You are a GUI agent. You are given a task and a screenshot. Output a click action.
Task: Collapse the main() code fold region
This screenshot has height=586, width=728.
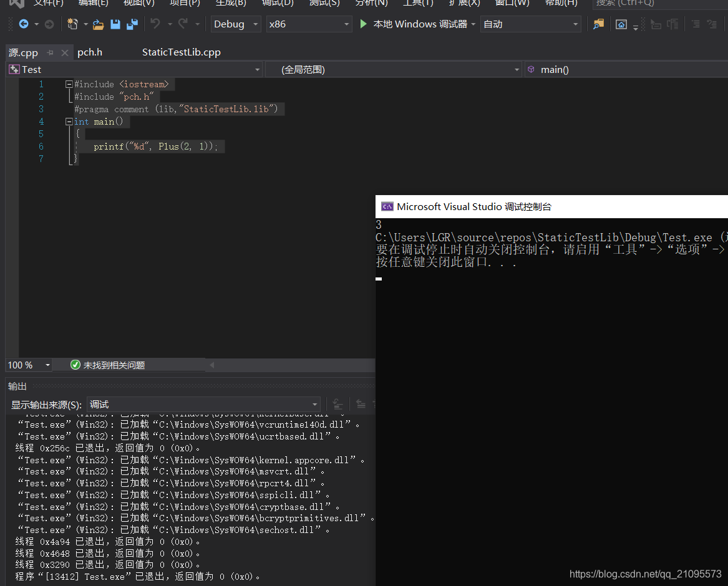69,121
